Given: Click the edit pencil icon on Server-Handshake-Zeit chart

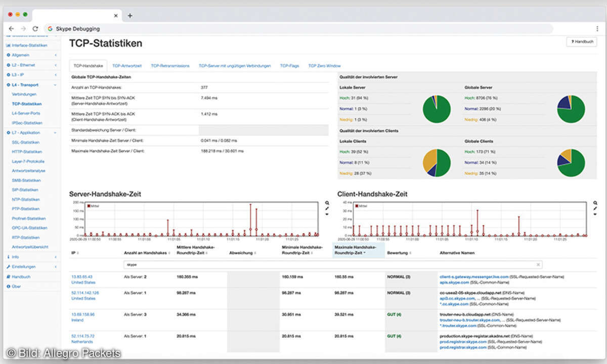Looking at the screenshot, I should click(x=327, y=208).
